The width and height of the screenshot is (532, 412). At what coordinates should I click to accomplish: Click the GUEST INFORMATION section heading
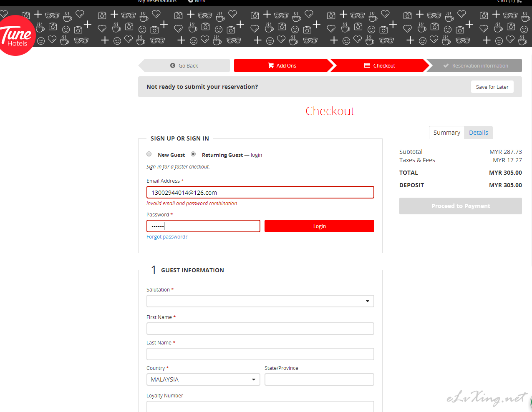pos(192,270)
